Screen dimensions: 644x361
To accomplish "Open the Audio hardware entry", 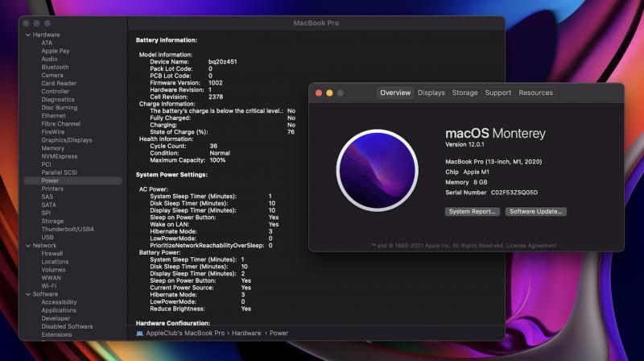I will (49, 59).
